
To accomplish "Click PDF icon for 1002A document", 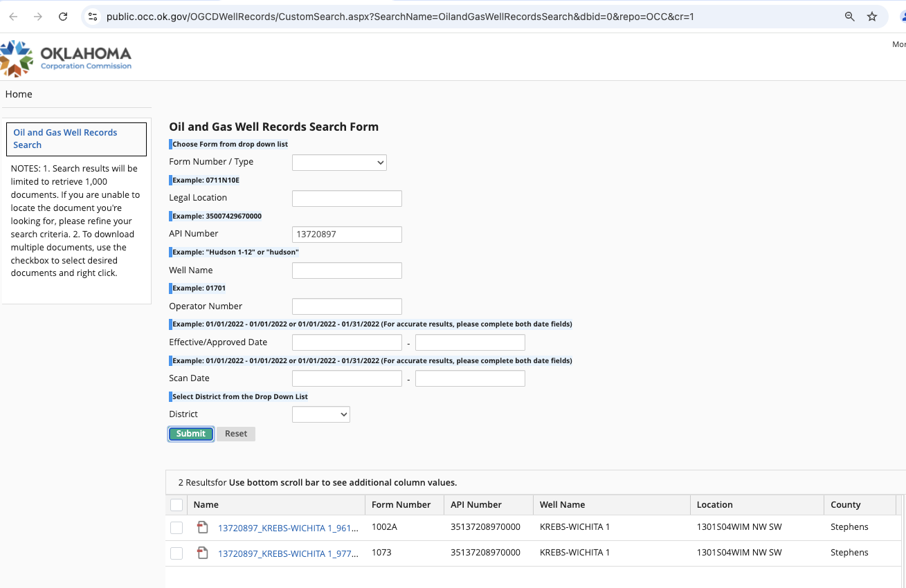I will [x=202, y=527].
